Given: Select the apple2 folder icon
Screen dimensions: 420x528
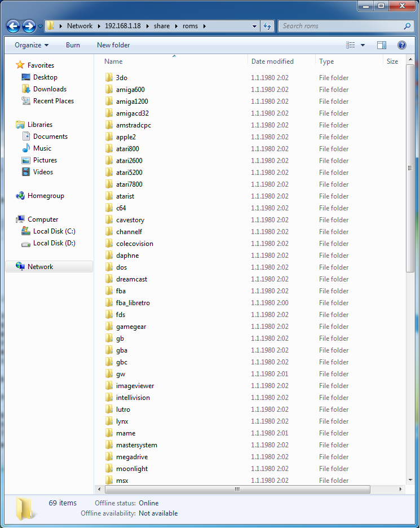Looking at the screenshot, I should pos(109,137).
